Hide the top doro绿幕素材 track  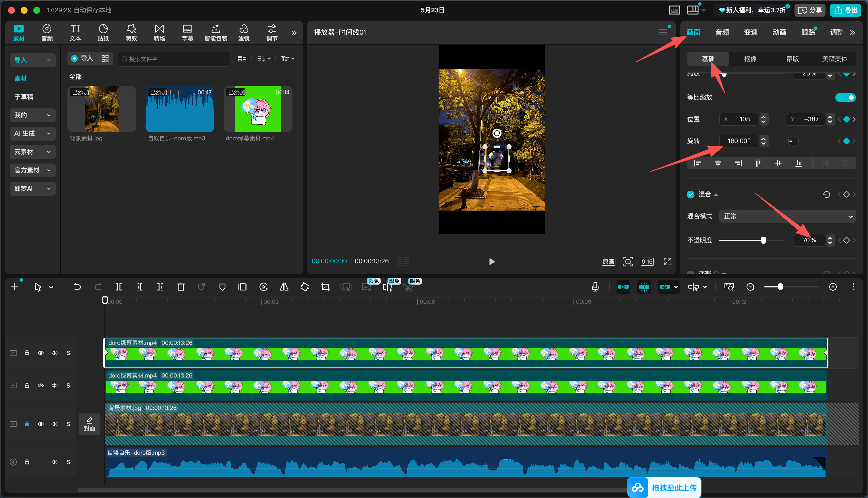point(40,353)
